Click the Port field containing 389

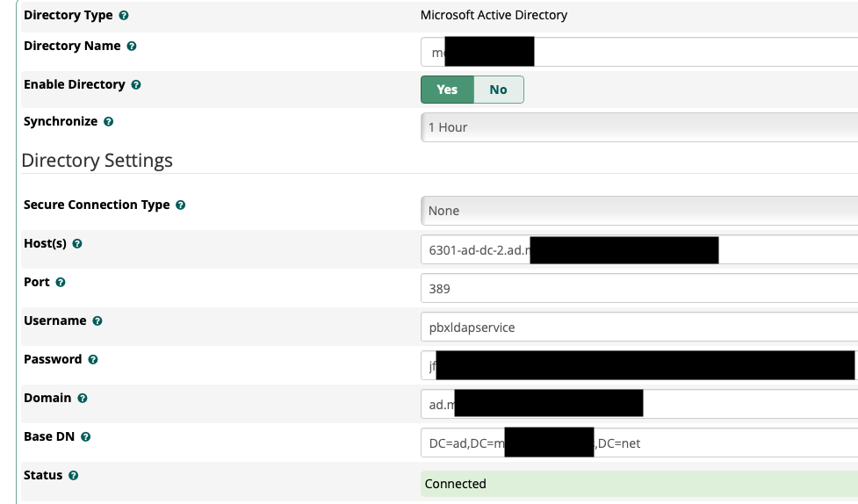pos(638,289)
